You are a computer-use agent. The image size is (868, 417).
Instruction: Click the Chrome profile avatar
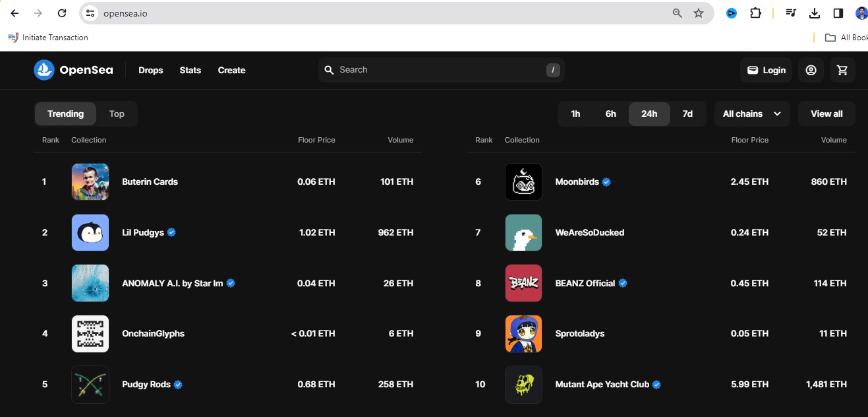[x=861, y=13]
